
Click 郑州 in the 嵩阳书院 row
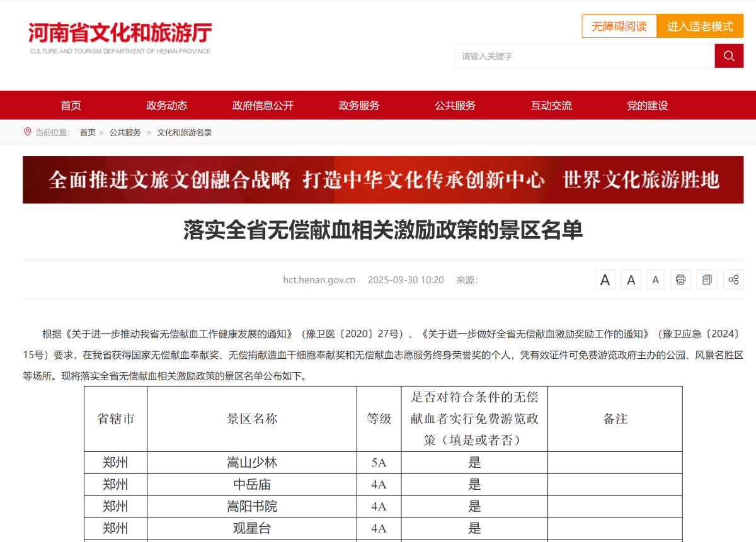[115, 507]
